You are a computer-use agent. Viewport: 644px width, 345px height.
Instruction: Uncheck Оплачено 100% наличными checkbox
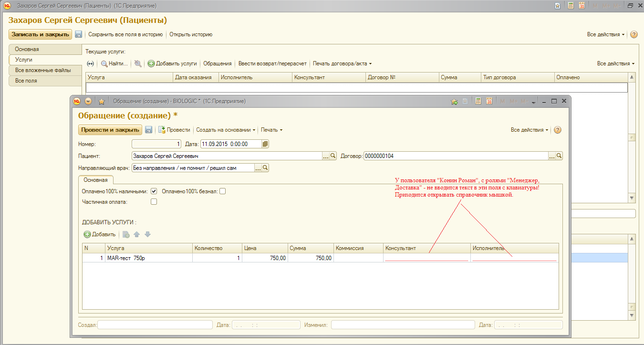(x=154, y=191)
